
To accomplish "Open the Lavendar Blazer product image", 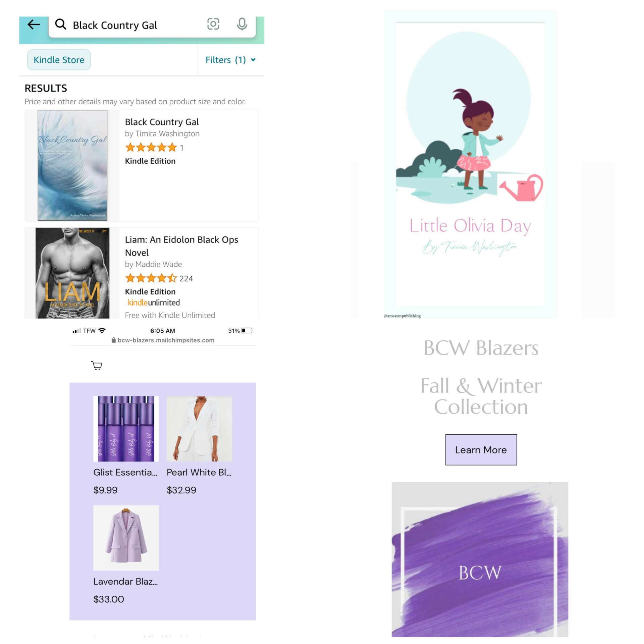I will coord(126,538).
